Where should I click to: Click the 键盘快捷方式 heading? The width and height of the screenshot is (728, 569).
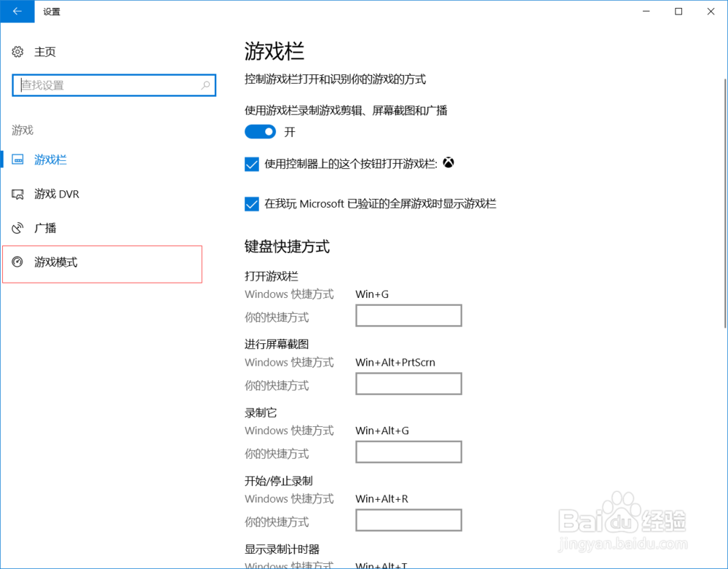point(287,246)
